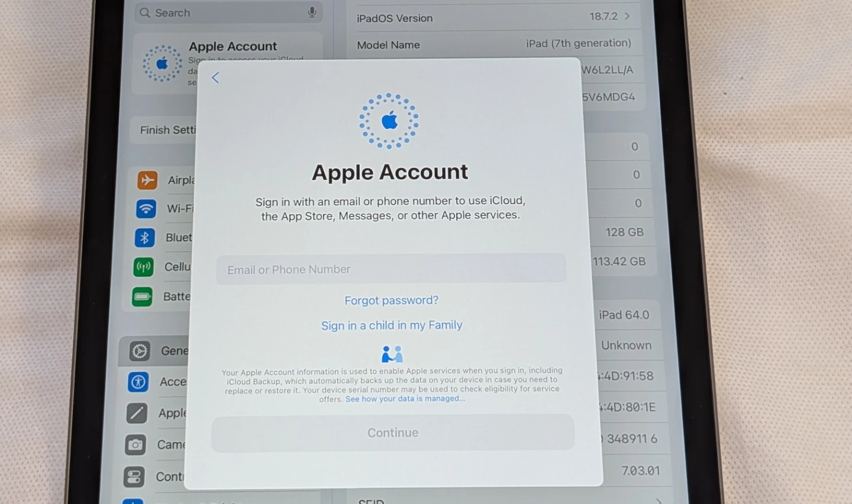Open the Apple Account sidebar card title

pyautogui.click(x=233, y=46)
